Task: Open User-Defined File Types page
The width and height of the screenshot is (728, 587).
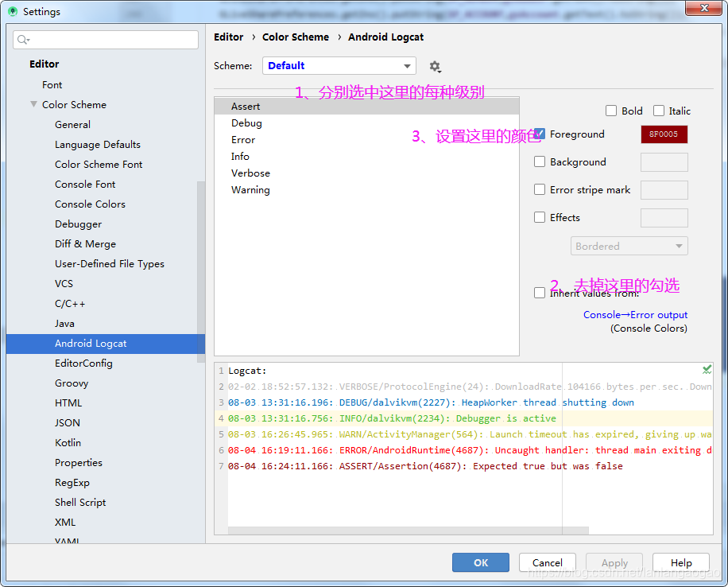Action: [110, 264]
